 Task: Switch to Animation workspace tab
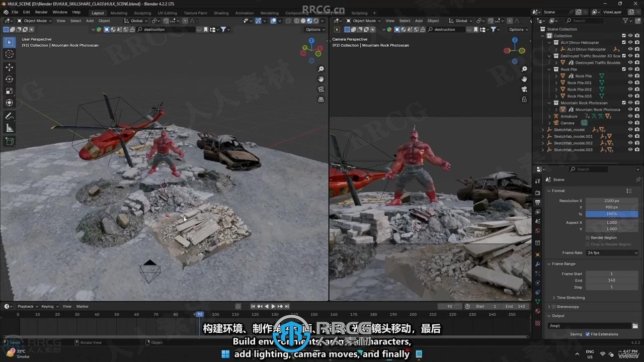[245, 13]
